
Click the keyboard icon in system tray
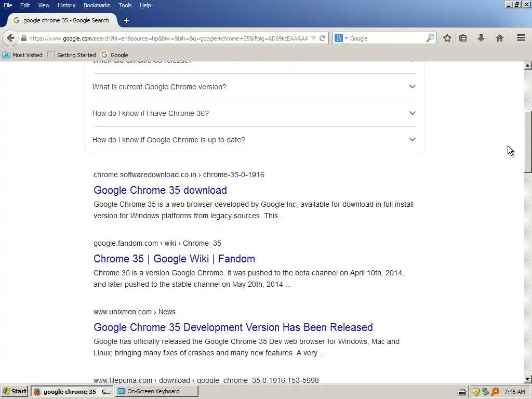click(x=461, y=392)
